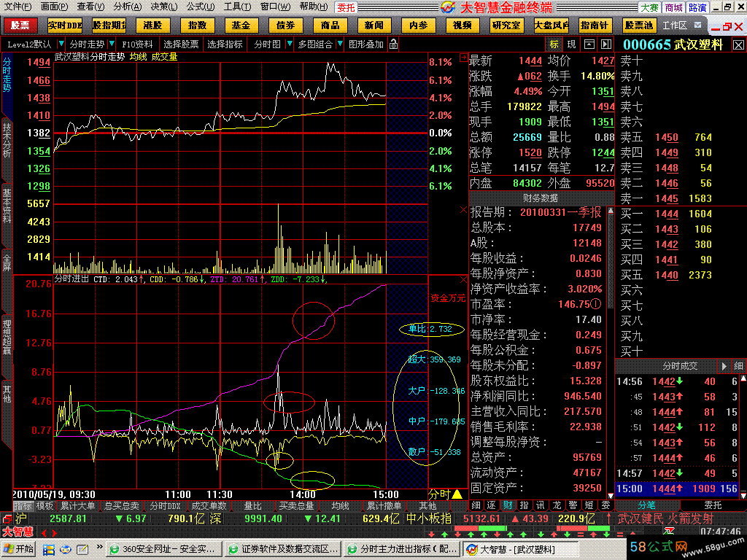The height and width of the screenshot is (560, 747).
Task: Click the 委托 button in title bar
Action: click(x=346, y=7)
